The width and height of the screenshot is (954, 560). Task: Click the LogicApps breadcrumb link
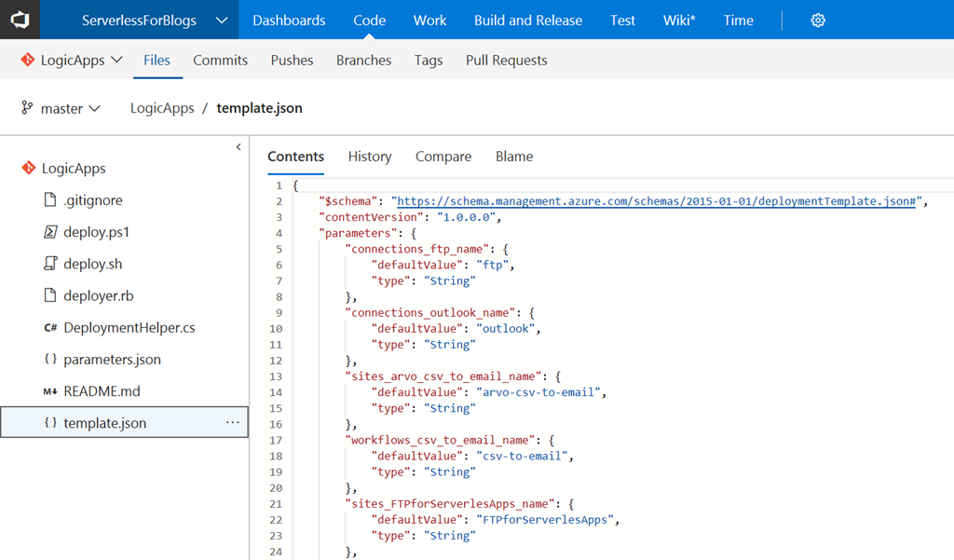click(162, 108)
